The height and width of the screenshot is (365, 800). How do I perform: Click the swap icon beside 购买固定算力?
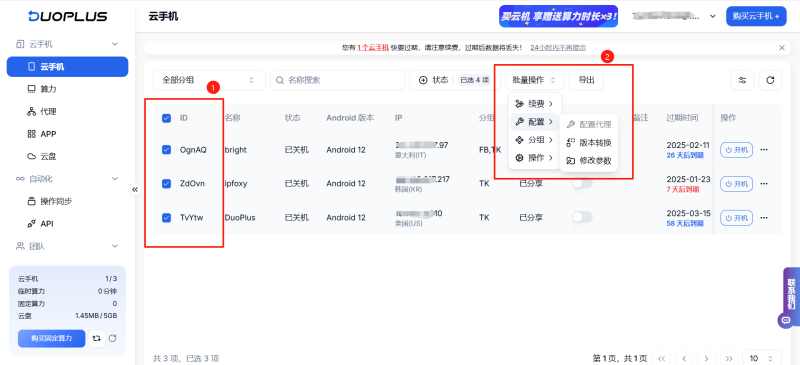click(96, 338)
